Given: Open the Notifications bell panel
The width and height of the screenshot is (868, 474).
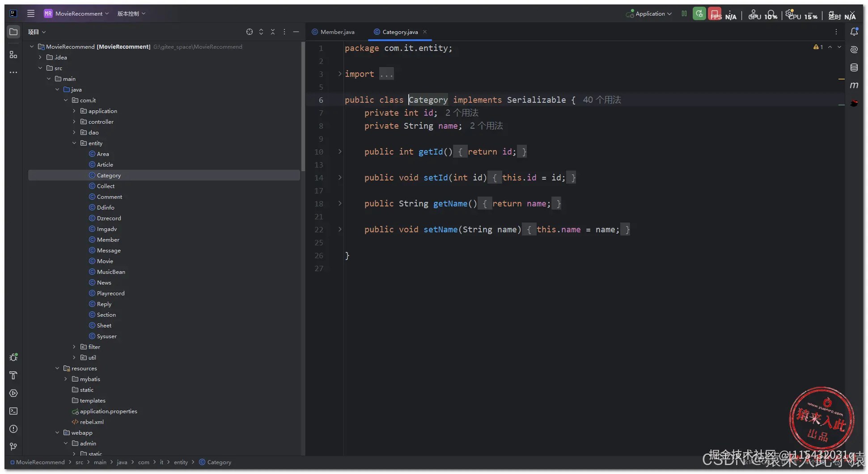Looking at the screenshot, I should [854, 32].
